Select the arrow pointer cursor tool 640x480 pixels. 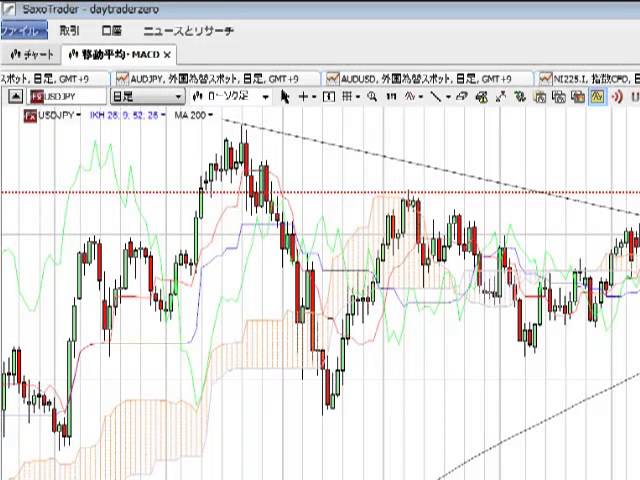tap(285, 97)
